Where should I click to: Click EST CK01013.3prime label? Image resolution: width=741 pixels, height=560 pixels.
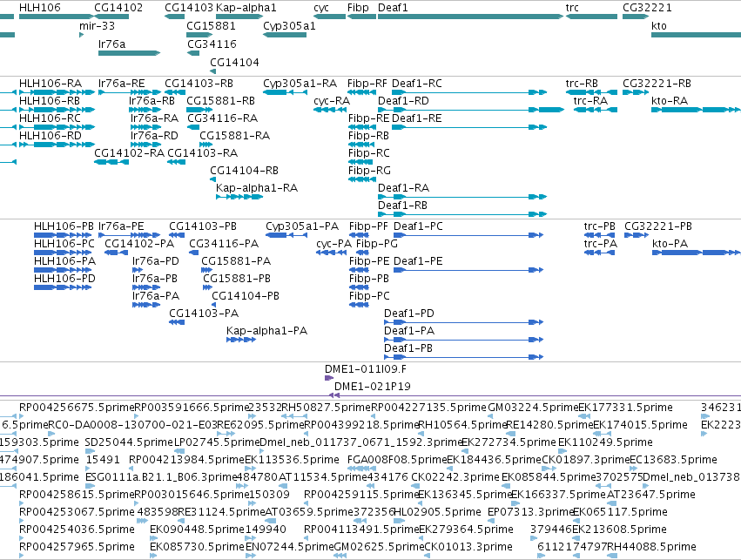(468, 547)
